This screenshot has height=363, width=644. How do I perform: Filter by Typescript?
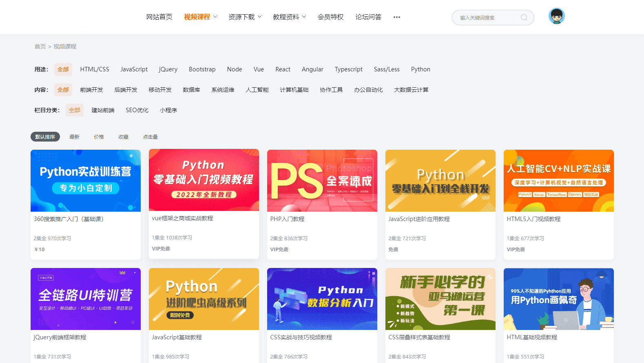348,69
